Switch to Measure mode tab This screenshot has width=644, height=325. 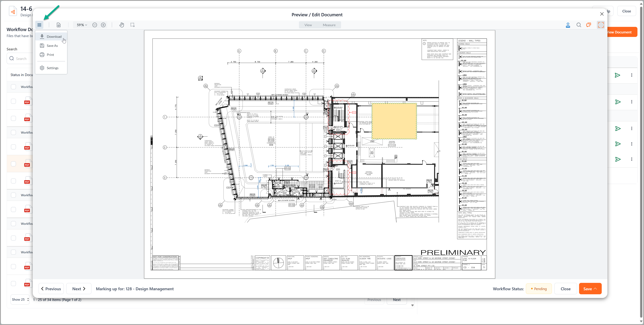pyautogui.click(x=329, y=25)
